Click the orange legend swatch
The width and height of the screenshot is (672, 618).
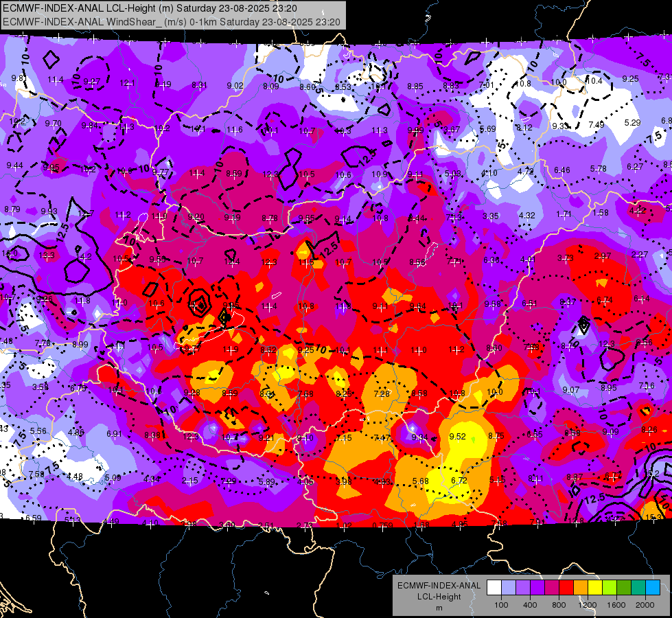tap(581, 588)
